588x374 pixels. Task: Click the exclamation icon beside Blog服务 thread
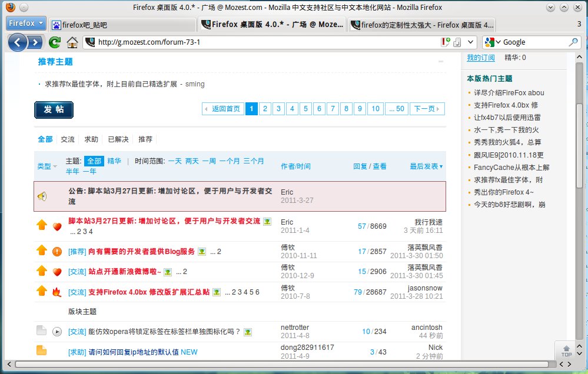pyautogui.click(x=57, y=252)
